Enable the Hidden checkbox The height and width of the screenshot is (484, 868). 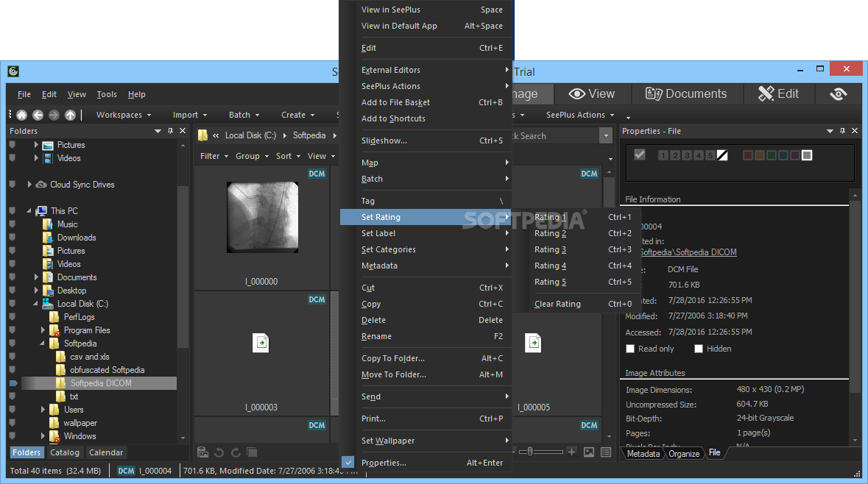coord(699,349)
